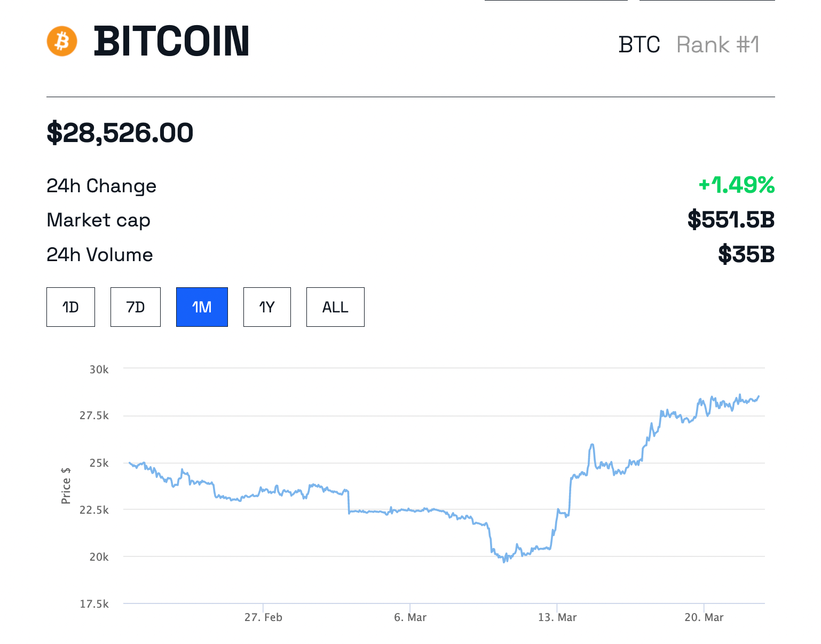The height and width of the screenshot is (644, 821).
Task: Click the 13. Mar date axis label
Action: click(x=557, y=617)
